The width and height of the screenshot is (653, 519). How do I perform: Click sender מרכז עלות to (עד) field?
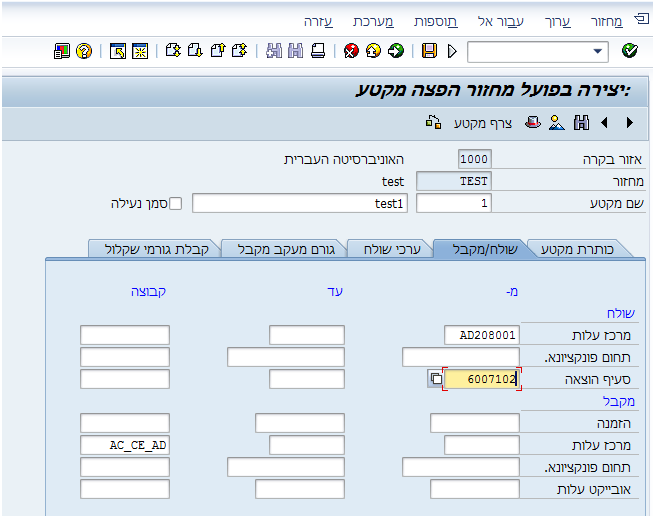[x=307, y=335]
